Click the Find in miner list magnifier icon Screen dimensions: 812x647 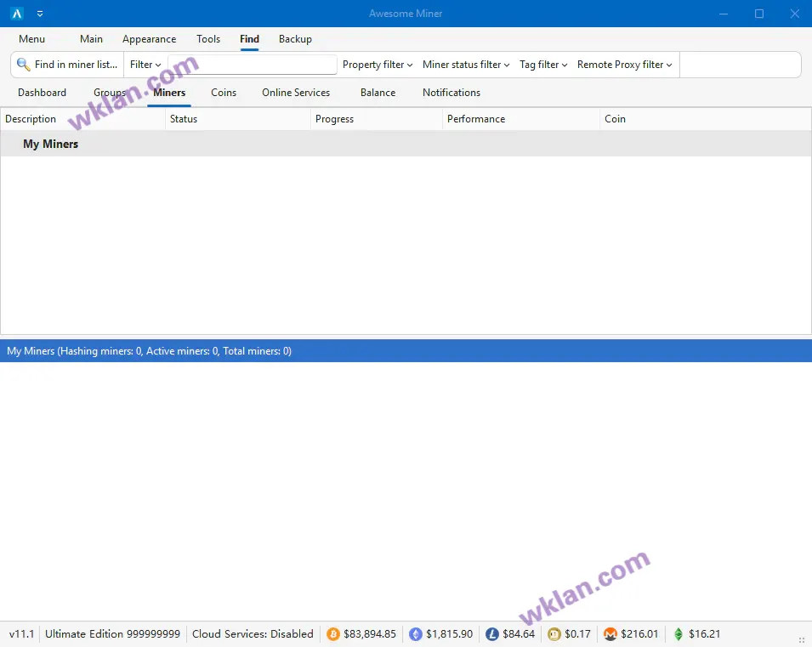point(23,65)
